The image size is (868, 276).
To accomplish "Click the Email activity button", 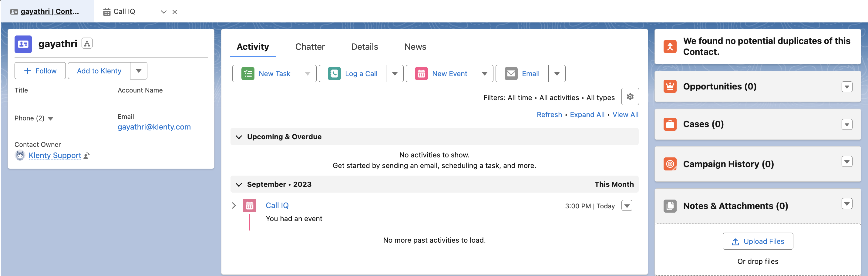I will pyautogui.click(x=522, y=73).
